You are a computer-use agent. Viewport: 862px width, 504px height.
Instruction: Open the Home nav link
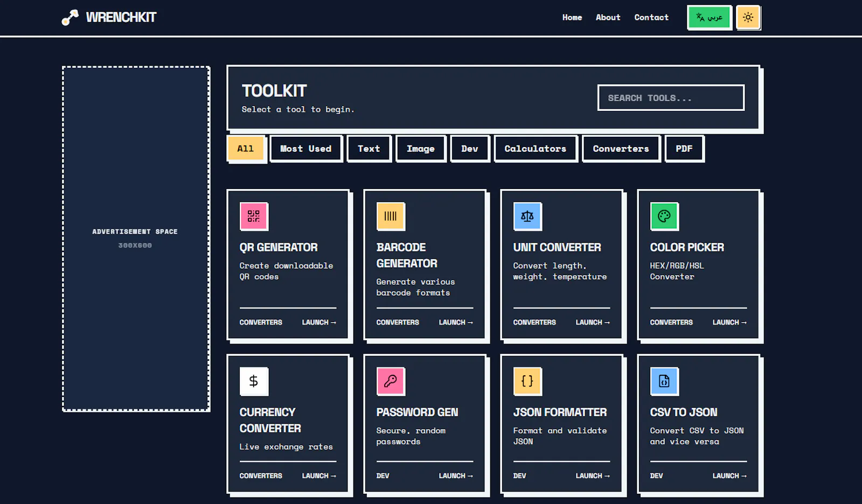tap(572, 17)
